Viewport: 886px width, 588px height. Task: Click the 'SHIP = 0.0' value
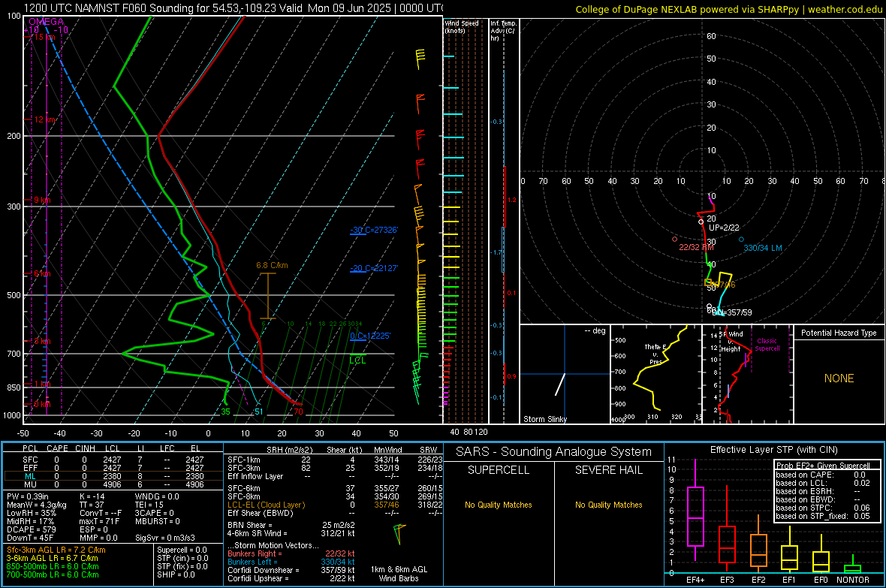click(x=176, y=574)
